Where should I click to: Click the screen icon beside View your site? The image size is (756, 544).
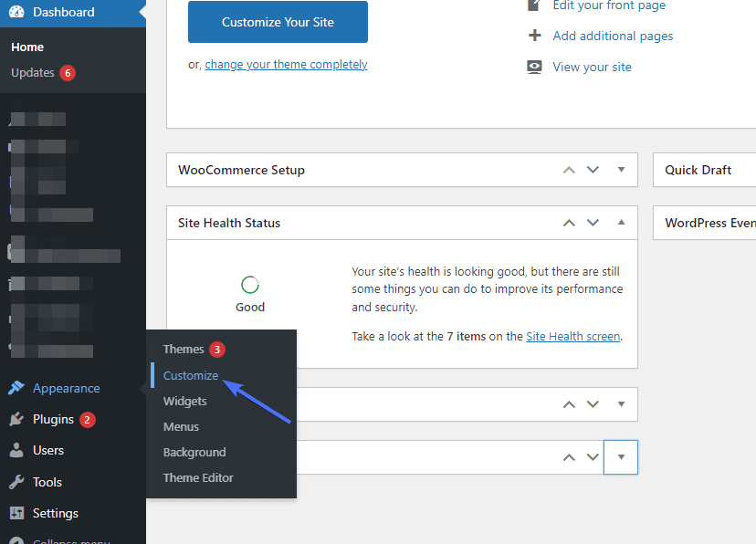tap(534, 67)
